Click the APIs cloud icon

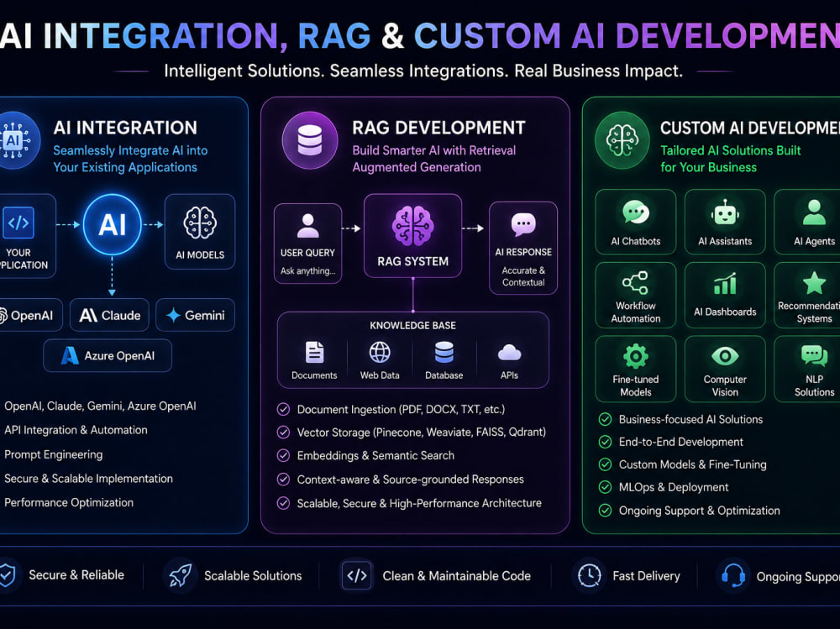coord(510,353)
